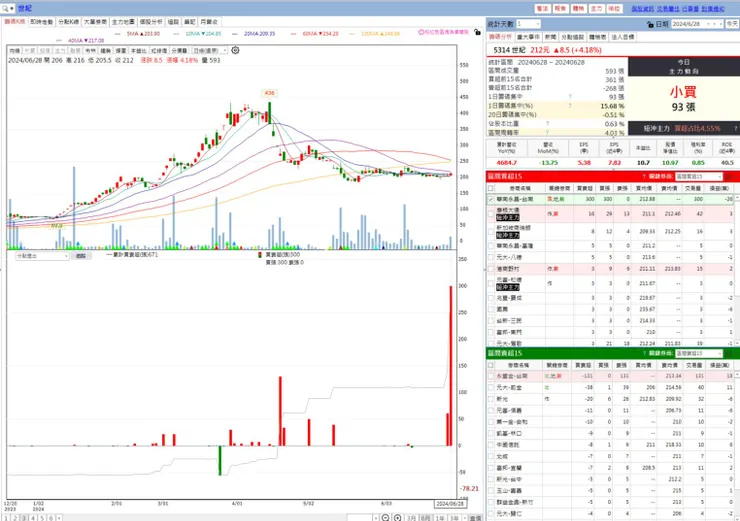
Task: Select the 6月 time range button
Action: point(426,518)
